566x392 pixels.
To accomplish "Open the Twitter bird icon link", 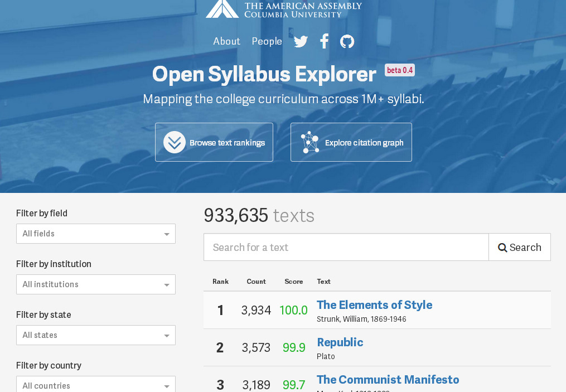I will [301, 41].
